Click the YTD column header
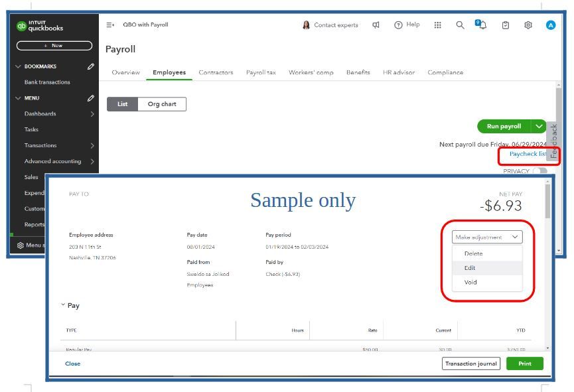Viewport: 574px width, 392px height. (x=520, y=330)
